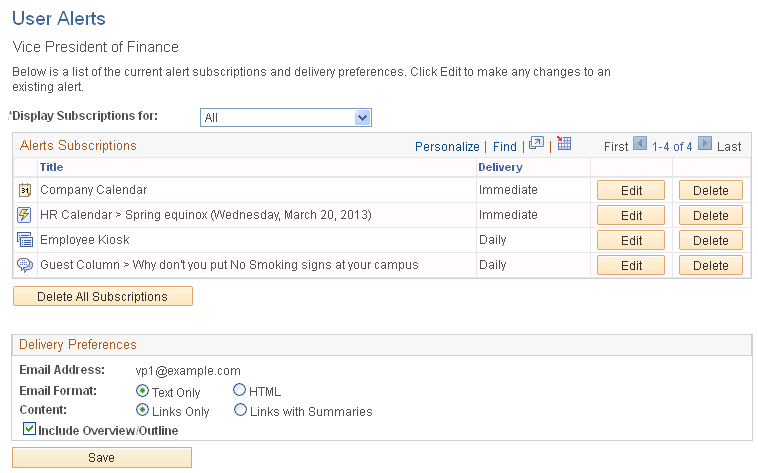Sort by the Delivery column header
The width and height of the screenshot is (758, 473).
click(500, 167)
